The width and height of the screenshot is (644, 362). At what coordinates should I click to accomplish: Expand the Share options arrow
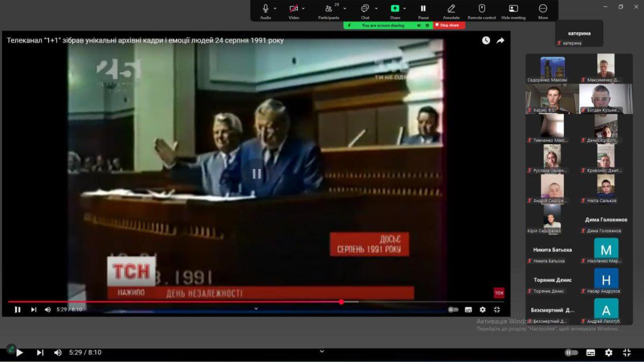point(404,8)
